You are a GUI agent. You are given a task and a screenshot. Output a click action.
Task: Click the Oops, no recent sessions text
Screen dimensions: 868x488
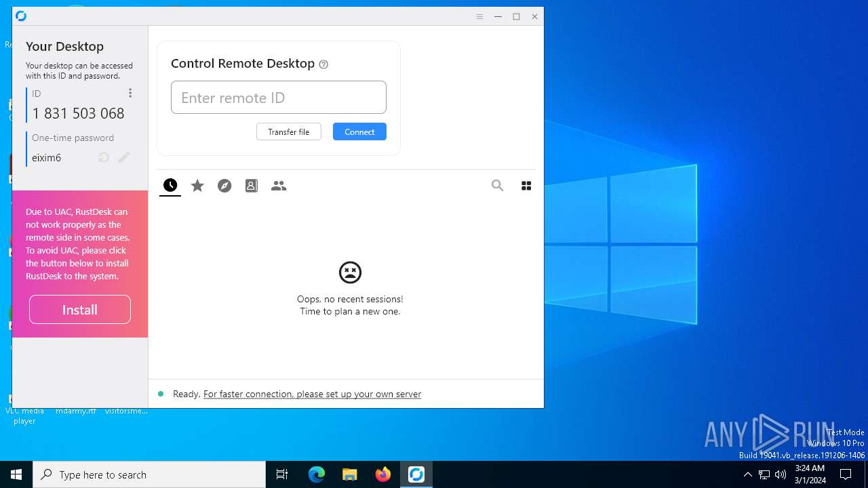(x=350, y=299)
